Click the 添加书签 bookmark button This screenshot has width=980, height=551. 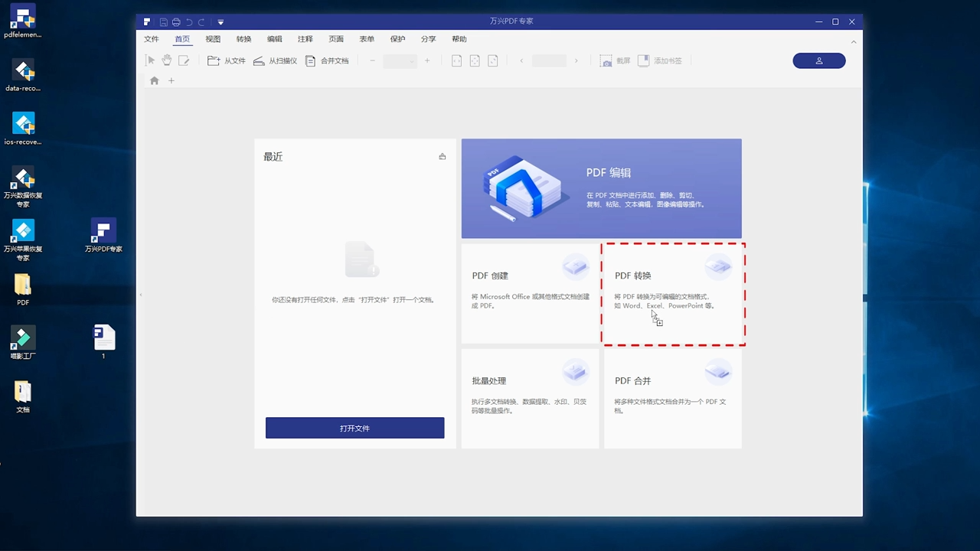659,60
